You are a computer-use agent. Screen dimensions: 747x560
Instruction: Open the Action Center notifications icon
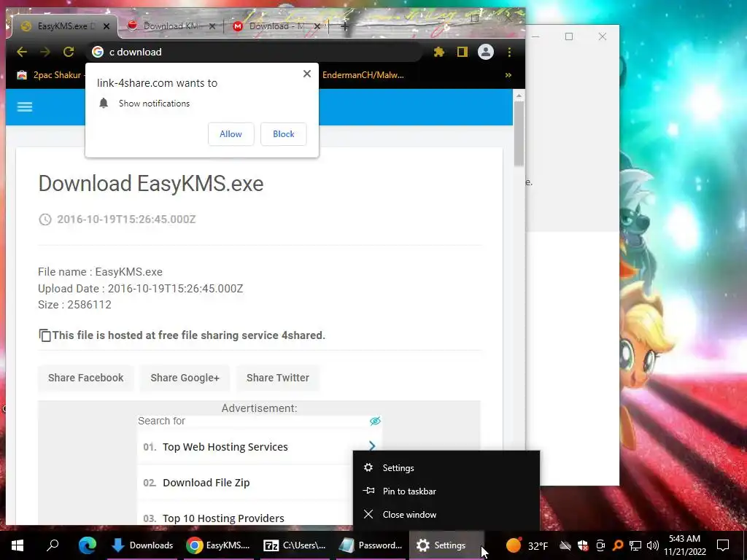pyautogui.click(x=723, y=545)
